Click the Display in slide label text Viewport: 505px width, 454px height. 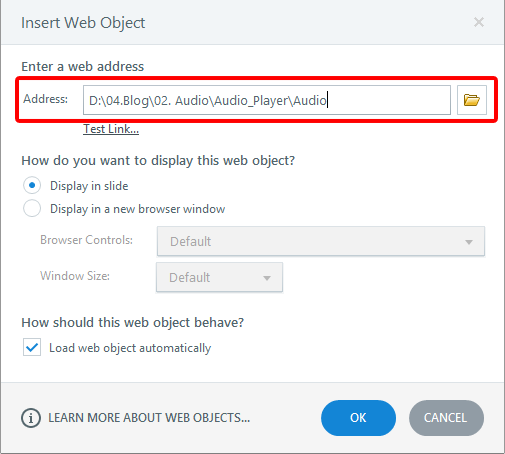tap(89, 186)
